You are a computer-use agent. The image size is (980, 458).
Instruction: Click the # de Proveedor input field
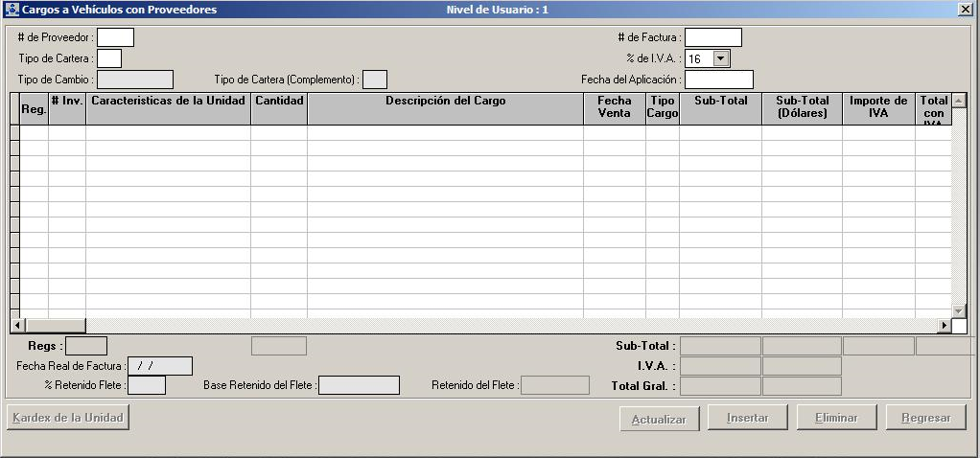[115, 37]
